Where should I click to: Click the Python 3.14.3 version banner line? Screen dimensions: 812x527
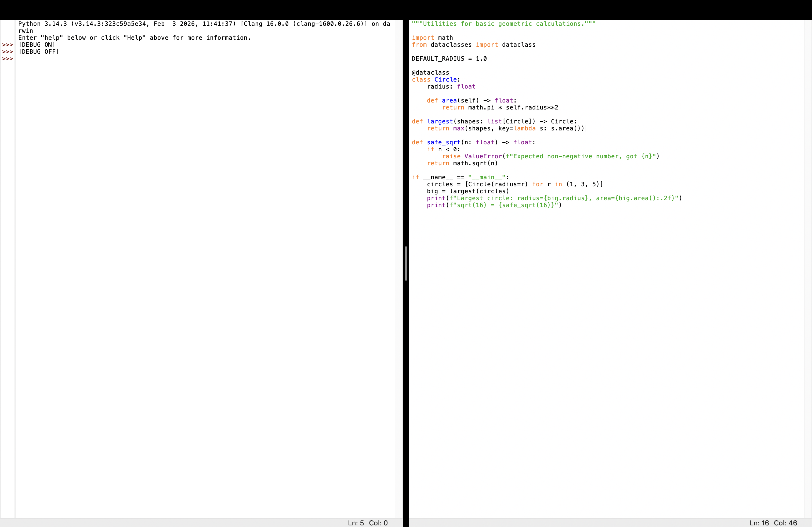coord(204,27)
